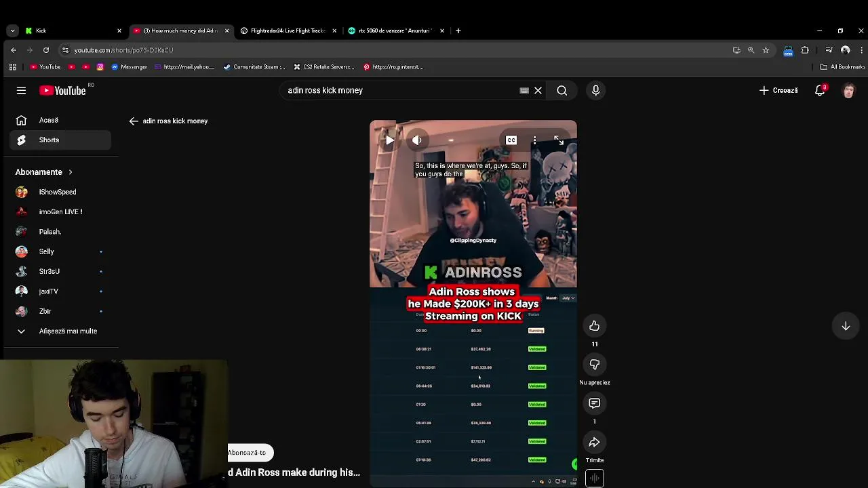The image size is (868, 488).
Task: Open the mail.yahoo bookmark
Action: (x=184, y=67)
